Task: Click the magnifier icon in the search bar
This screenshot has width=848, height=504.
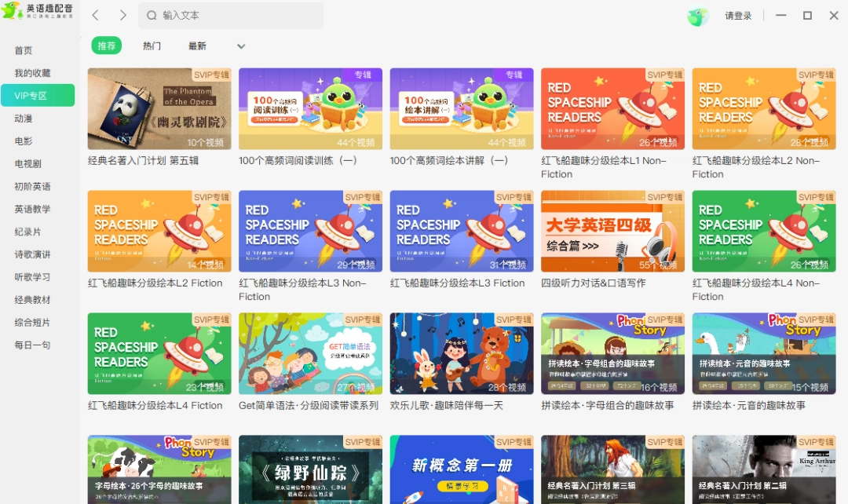Action: click(x=151, y=15)
